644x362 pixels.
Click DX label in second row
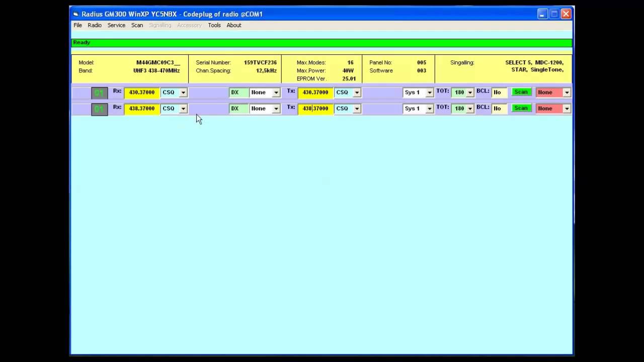[239, 109]
